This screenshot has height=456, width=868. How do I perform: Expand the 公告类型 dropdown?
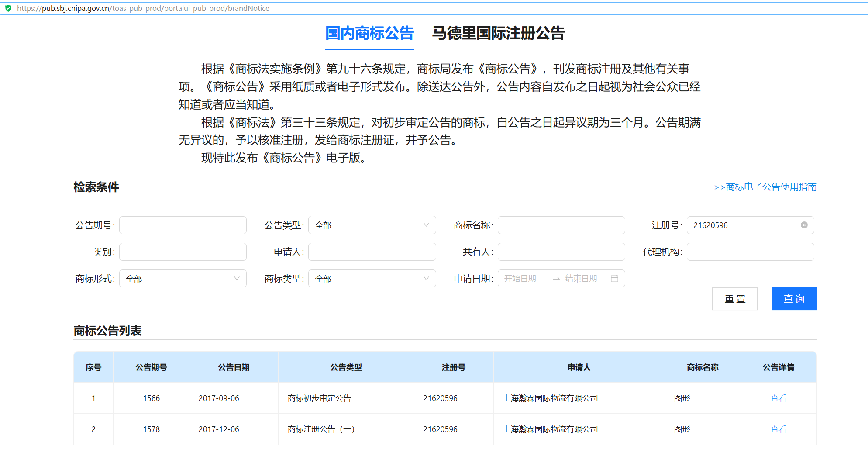pos(372,225)
